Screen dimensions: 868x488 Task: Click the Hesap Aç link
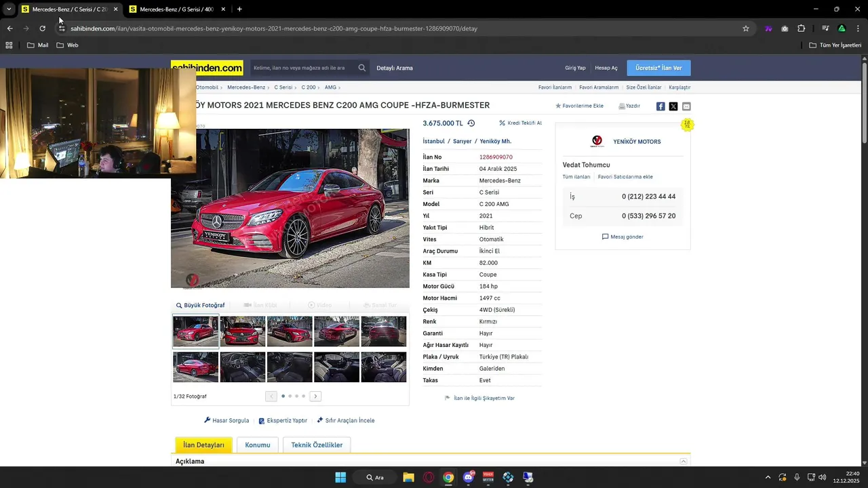[606, 68]
